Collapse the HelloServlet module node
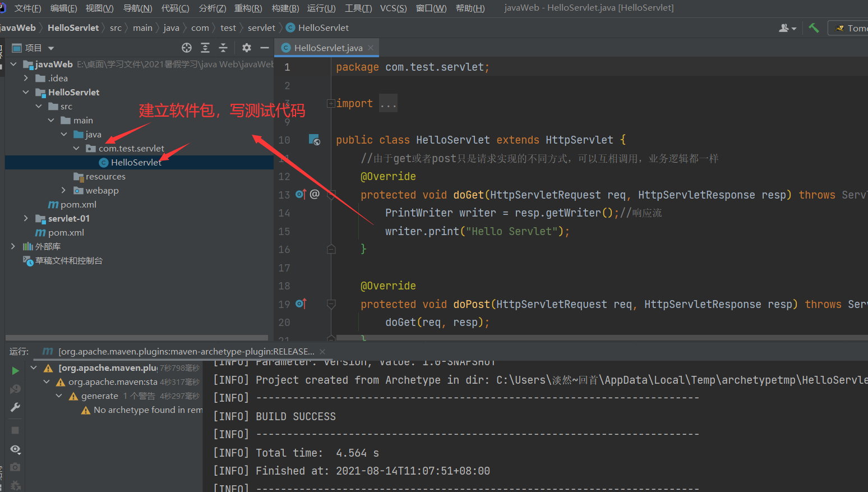This screenshot has height=492, width=868. tap(26, 93)
